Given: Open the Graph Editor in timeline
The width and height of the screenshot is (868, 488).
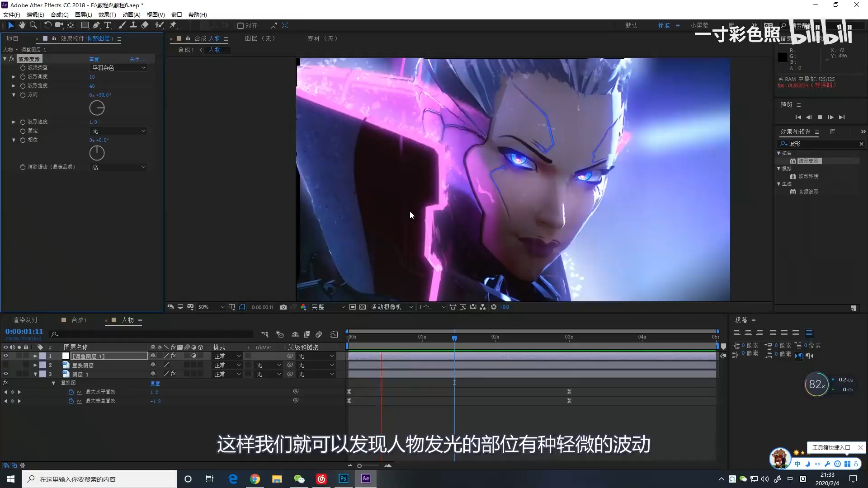Looking at the screenshot, I should [x=334, y=334].
